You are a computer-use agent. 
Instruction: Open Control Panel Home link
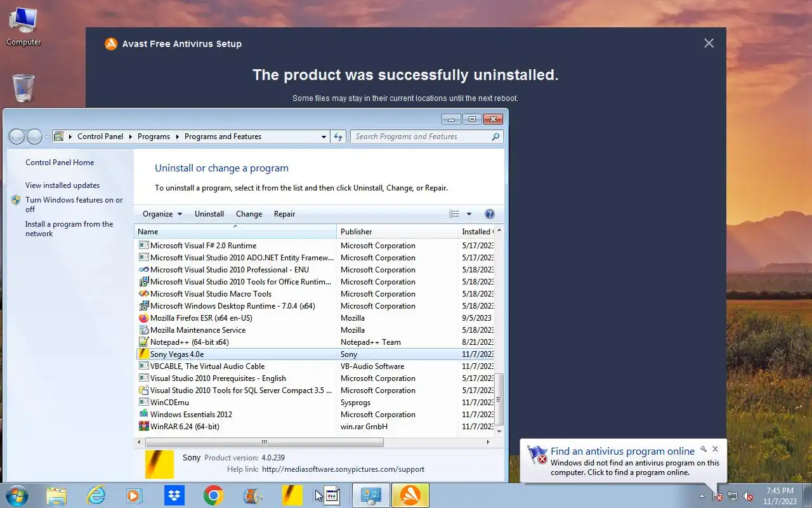coord(60,163)
